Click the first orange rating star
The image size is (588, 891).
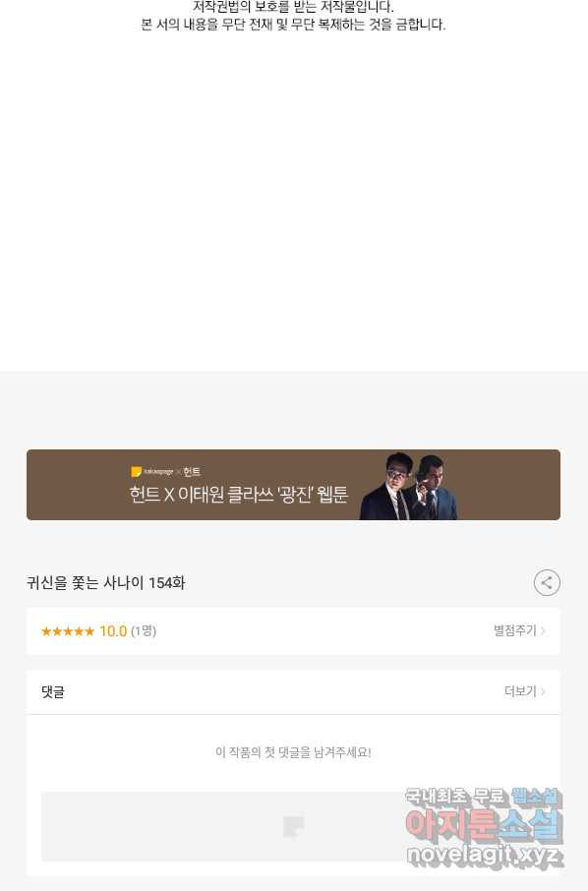point(46,631)
